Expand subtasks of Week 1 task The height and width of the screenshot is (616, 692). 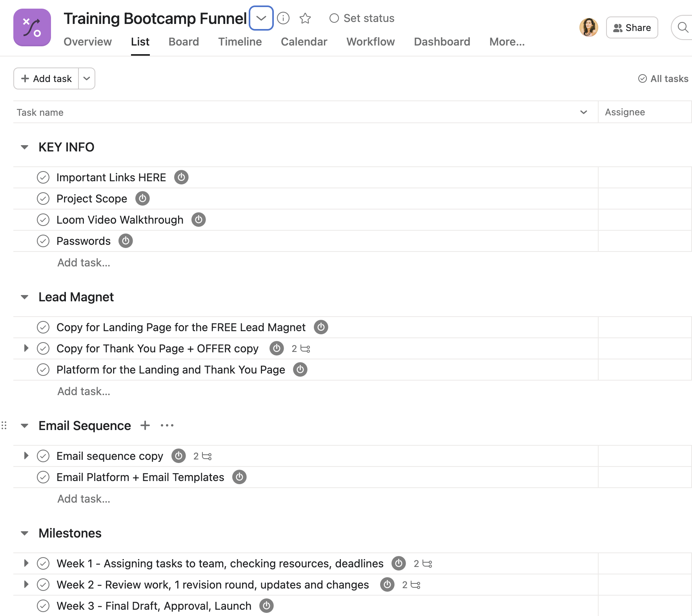[x=26, y=563]
